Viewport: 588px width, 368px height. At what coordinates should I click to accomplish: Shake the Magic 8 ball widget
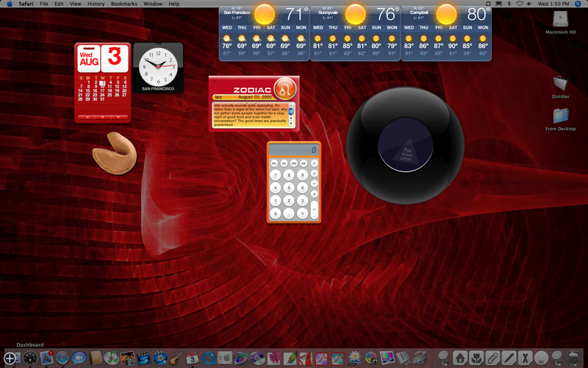405,146
